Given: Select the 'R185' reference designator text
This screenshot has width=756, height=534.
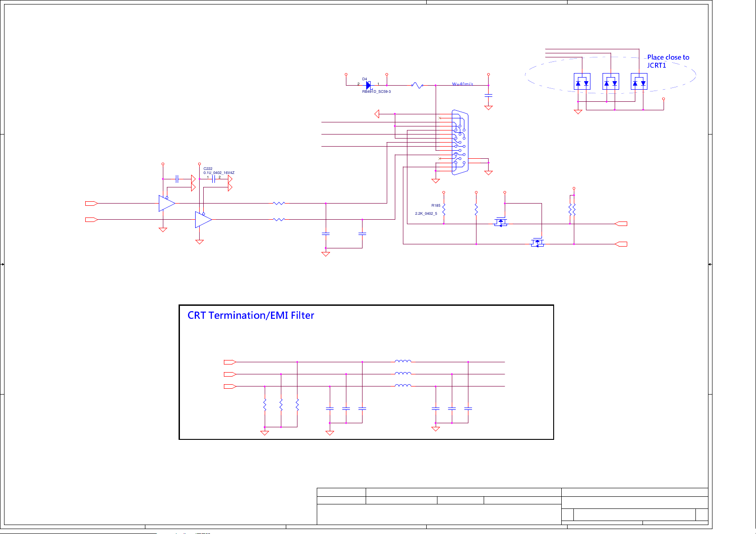Looking at the screenshot, I should pyautogui.click(x=436, y=206).
